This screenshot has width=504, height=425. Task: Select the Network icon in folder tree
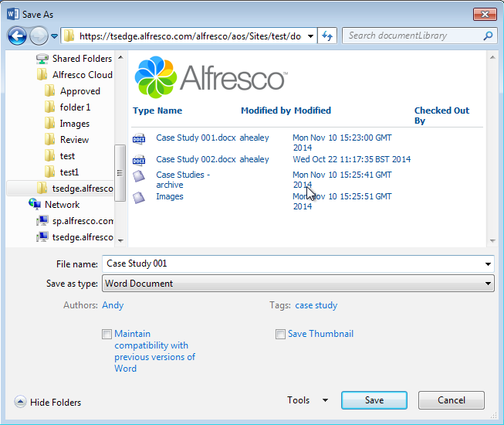(35, 205)
